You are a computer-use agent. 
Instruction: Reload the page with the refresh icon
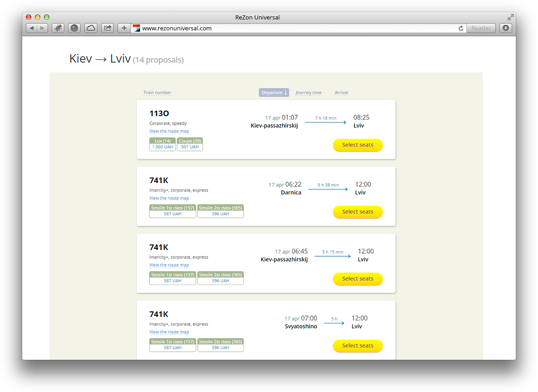coord(461,28)
